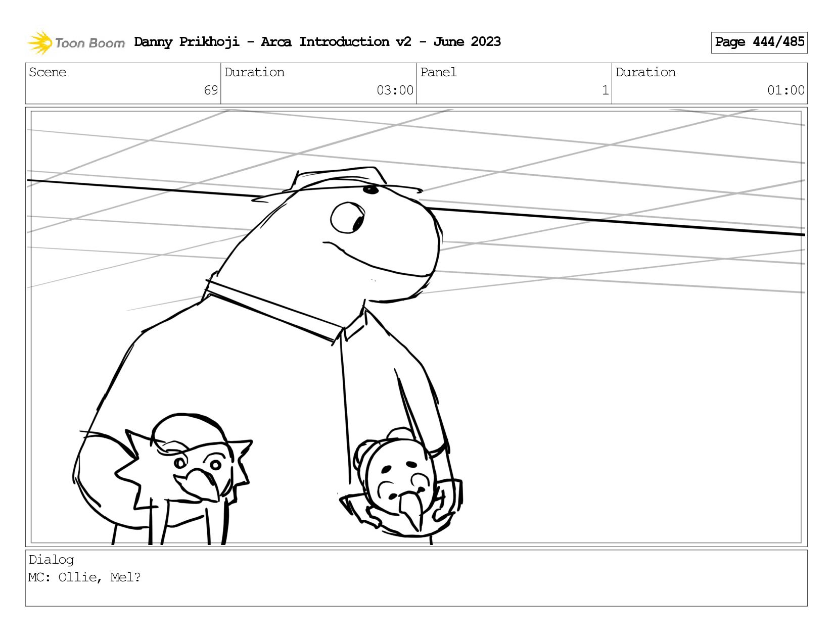Select the title 'Danny Prikhoji - Arca Introduction v2 - June 2023'
This screenshot has height=644, width=834.
317,42
